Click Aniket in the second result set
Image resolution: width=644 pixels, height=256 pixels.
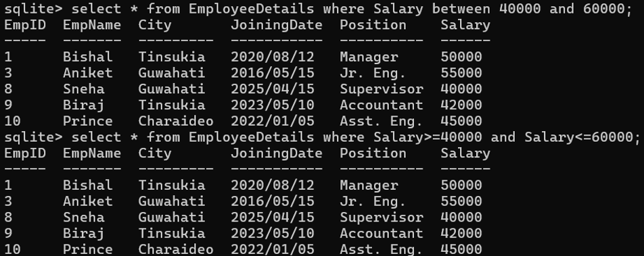87,201
